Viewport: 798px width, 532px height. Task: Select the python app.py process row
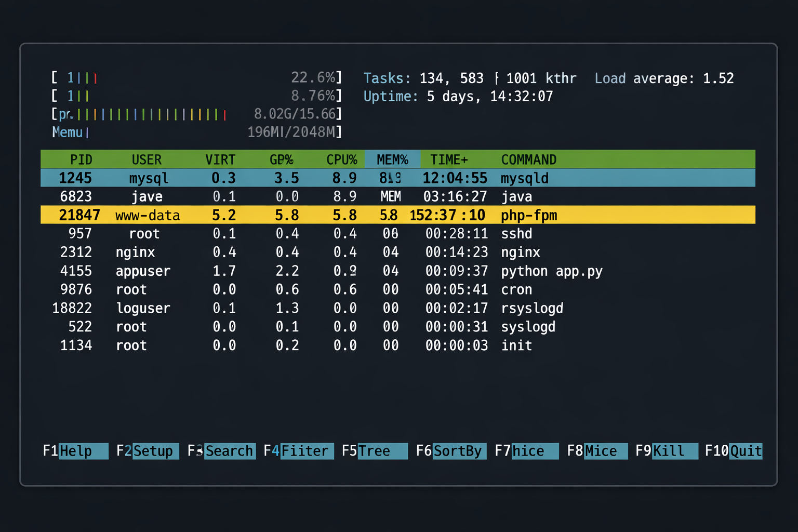397,271
